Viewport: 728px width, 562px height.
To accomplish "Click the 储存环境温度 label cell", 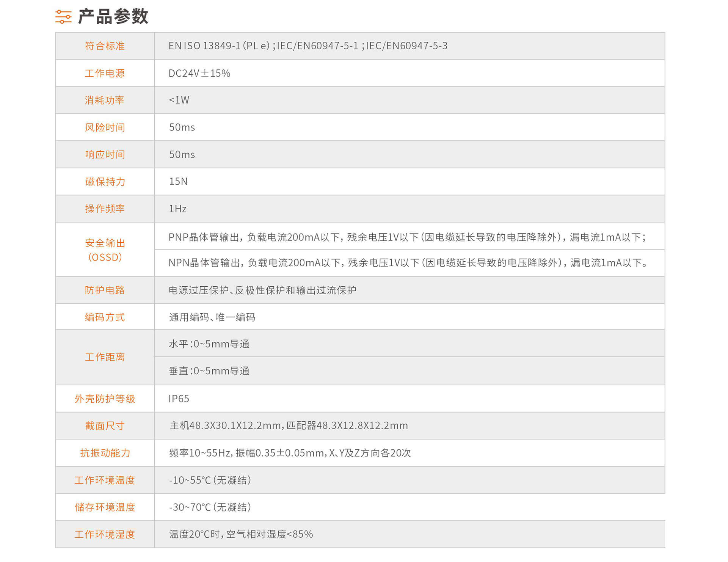I will pyautogui.click(x=105, y=507).
